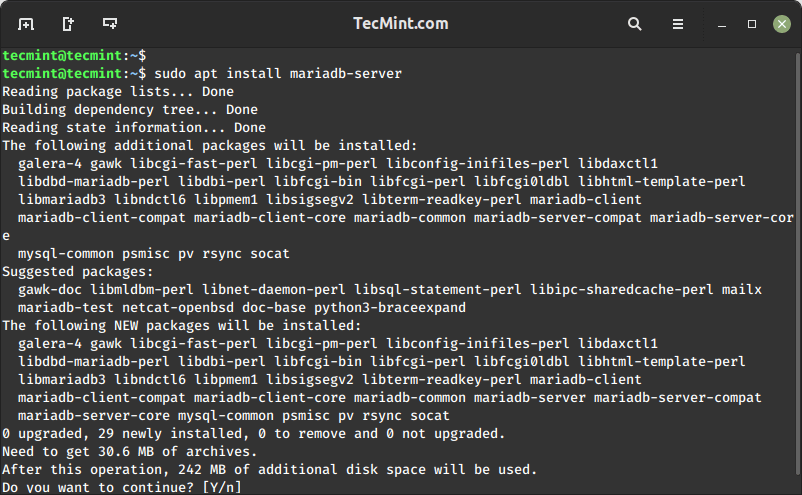Click the first empty tecmint@tecmint prompt line
Viewport: 802px width, 495px height.
pyautogui.click(x=74, y=56)
